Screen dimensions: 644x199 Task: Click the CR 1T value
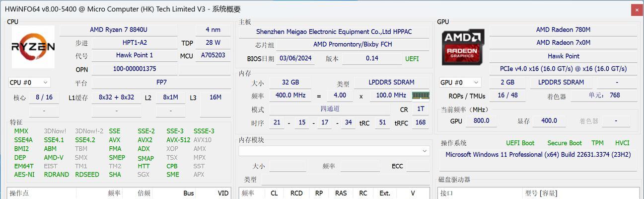421,108
